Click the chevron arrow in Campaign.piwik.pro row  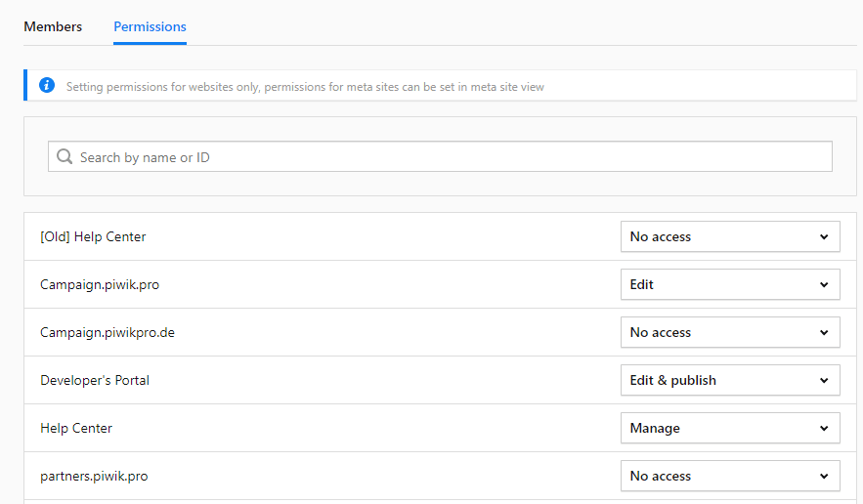824,284
